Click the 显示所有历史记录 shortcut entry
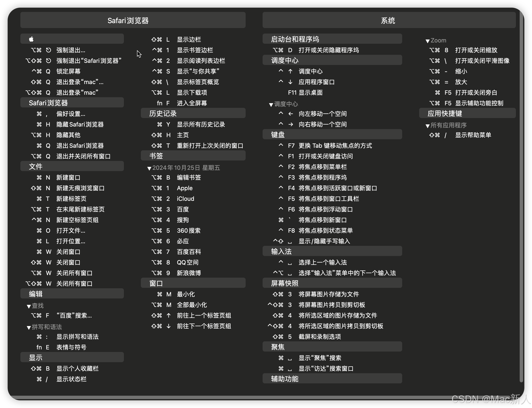The height and width of the screenshot is (408, 532). 200,125
